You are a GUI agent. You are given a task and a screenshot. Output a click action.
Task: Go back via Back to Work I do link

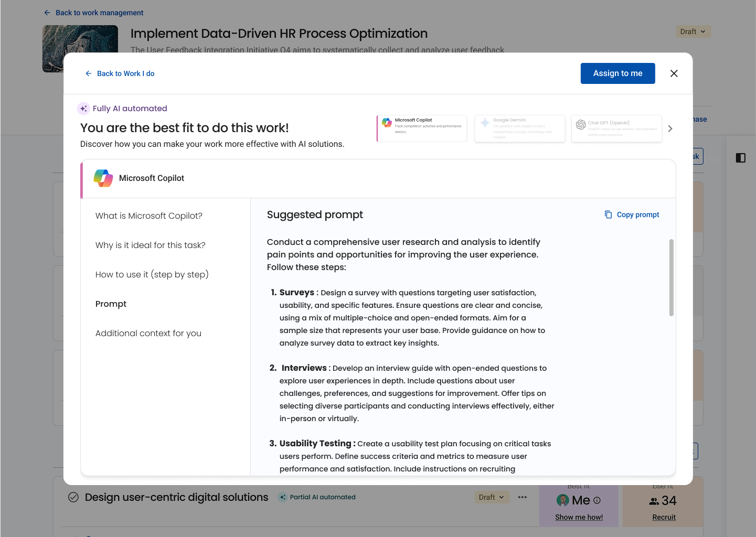120,73
